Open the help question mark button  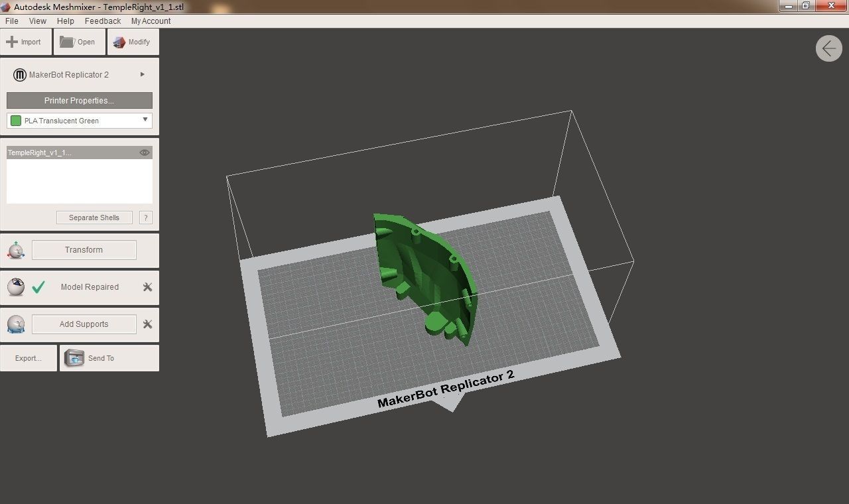[146, 218]
